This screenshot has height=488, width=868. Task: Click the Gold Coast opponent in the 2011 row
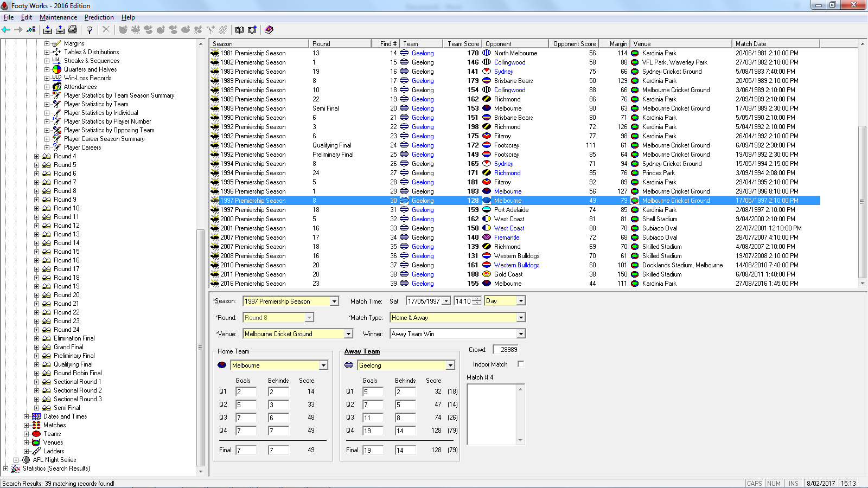[x=508, y=274]
